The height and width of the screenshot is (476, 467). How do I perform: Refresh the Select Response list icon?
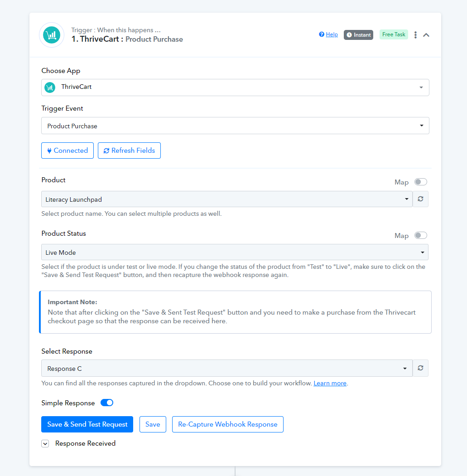point(420,368)
